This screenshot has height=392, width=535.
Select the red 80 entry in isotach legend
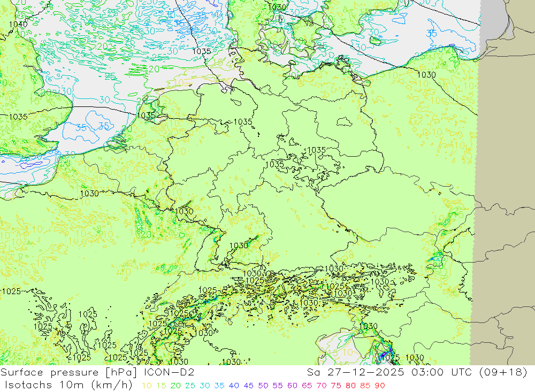pos(350,386)
